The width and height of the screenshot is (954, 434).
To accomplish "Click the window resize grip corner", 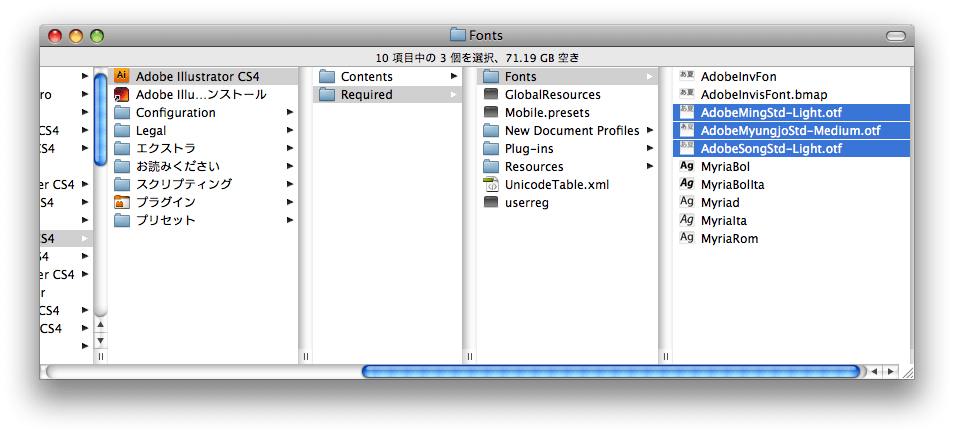I will click(907, 371).
